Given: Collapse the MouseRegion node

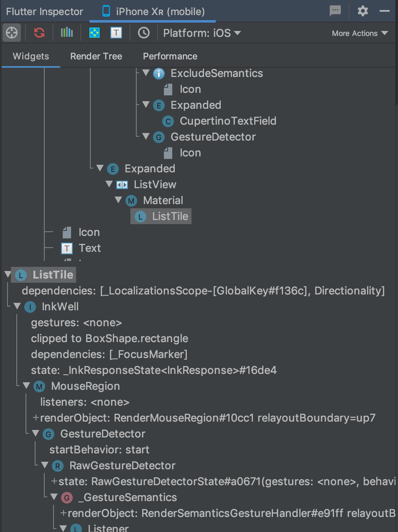Looking at the screenshot, I should (x=26, y=386).
